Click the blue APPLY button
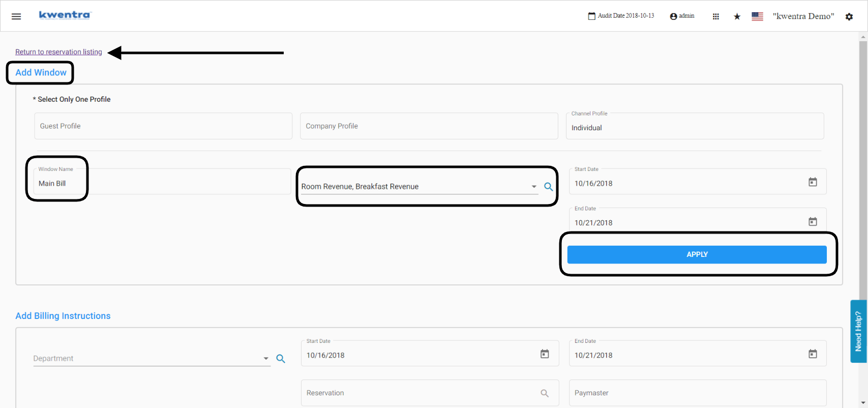868x408 pixels. point(697,254)
